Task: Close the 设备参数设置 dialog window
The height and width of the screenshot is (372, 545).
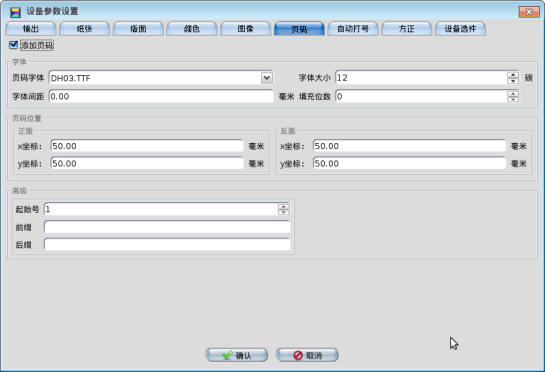Action: point(529,12)
